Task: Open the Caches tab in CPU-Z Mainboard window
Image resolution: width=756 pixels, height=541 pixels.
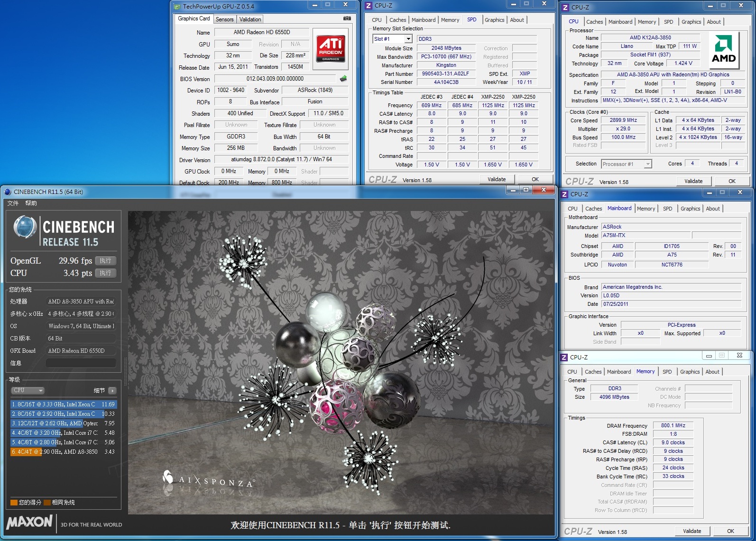Action: (x=593, y=209)
